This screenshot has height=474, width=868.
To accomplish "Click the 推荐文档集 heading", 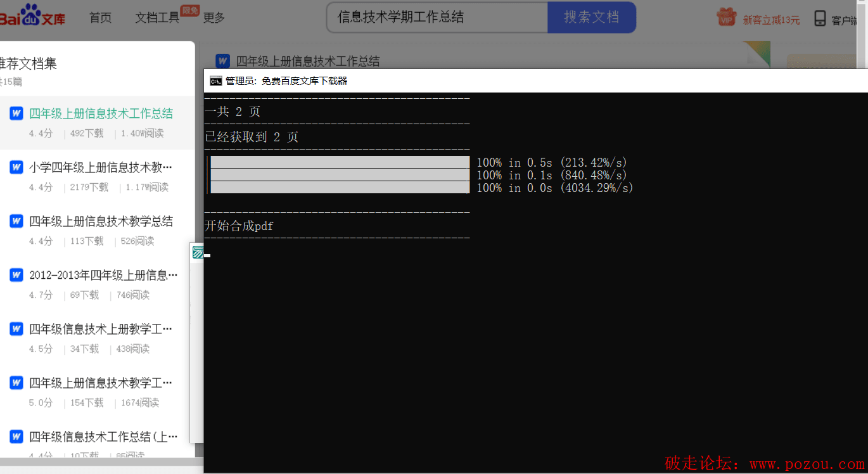I will click(28, 63).
